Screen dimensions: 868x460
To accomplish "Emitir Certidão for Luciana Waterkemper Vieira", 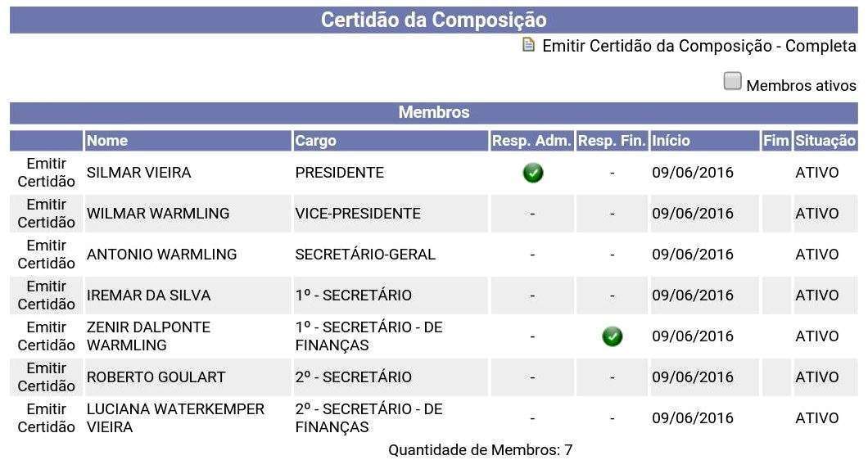I will click(47, 418).
